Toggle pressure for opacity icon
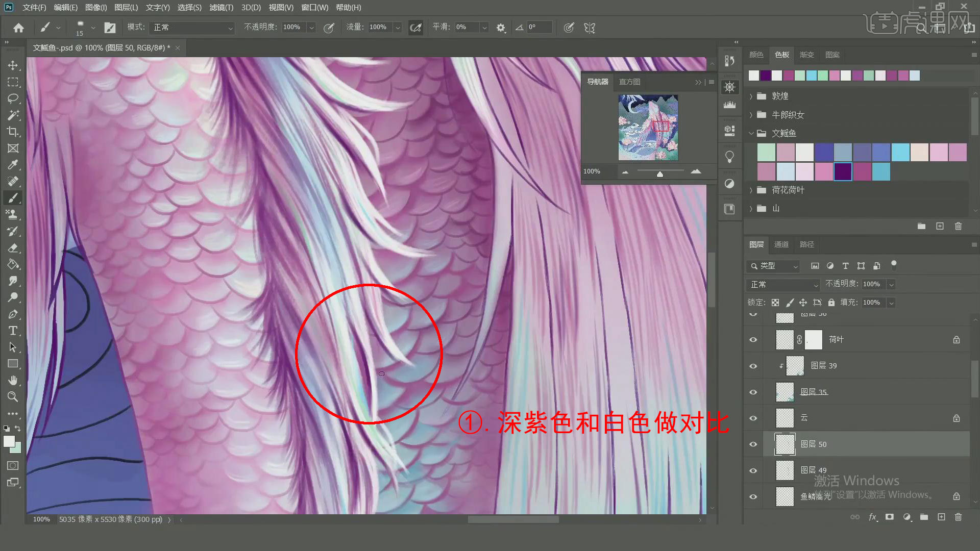 click(x=329, y=28)
